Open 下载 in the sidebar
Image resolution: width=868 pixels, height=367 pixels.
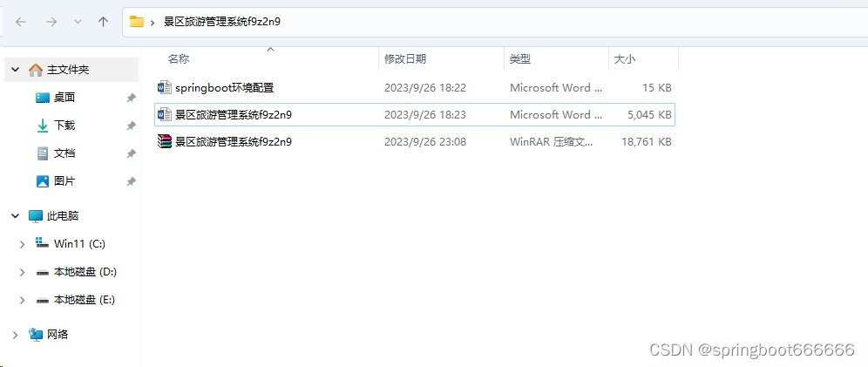[64, 126]
